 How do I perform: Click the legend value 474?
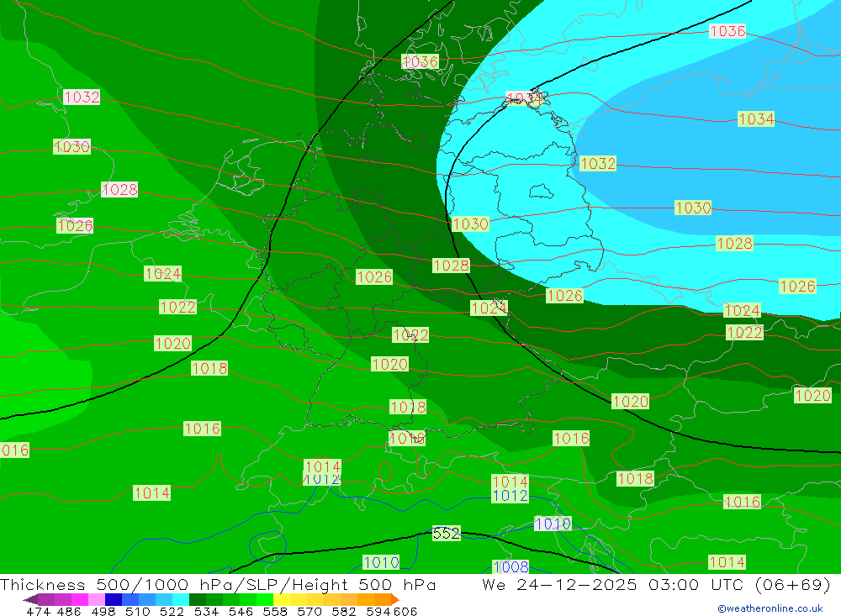coord(38,611)
